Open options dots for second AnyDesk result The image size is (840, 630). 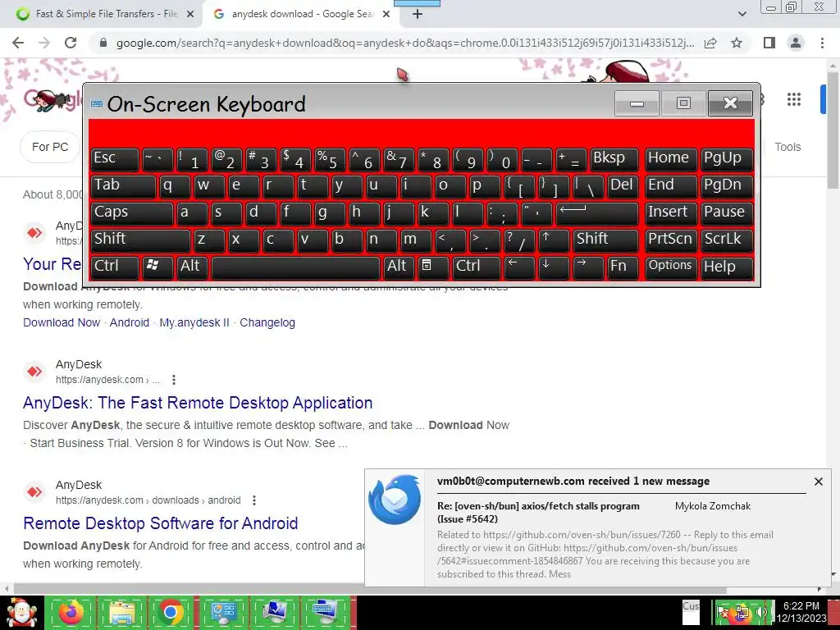174,380
